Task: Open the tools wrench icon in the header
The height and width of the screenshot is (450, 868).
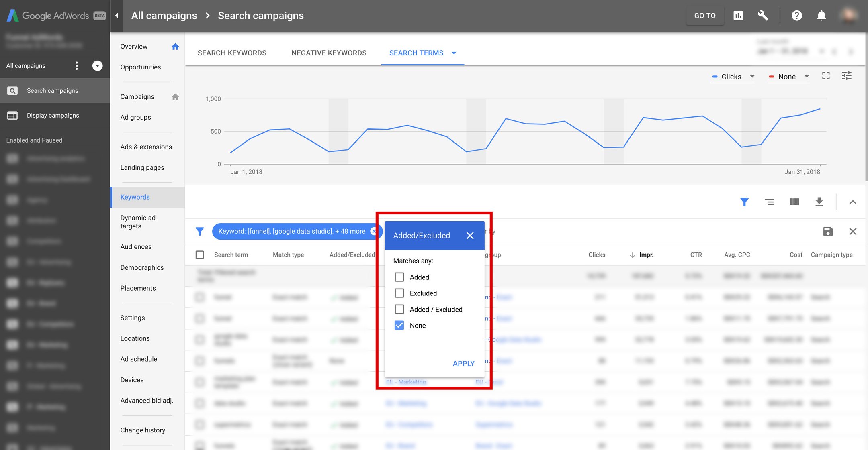Action: [x=763, y=15]
